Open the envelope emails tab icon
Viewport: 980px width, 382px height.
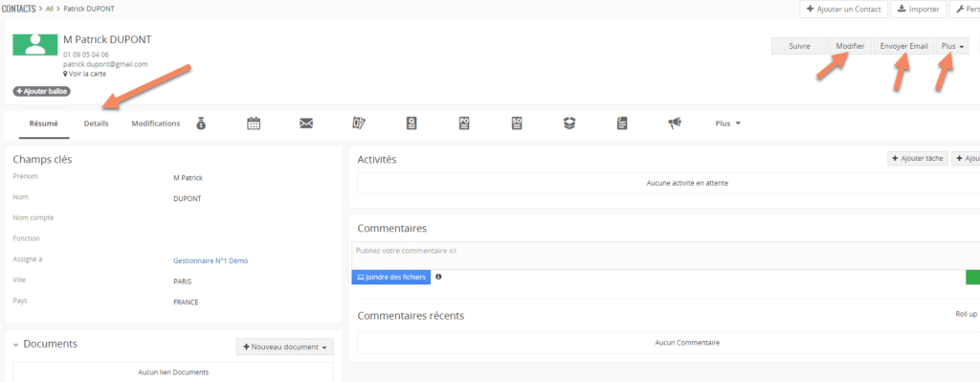point(306,124)
